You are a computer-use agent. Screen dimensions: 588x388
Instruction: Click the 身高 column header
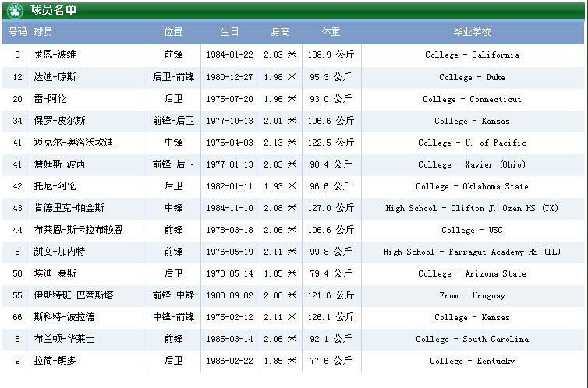click(x=280, y=32)
